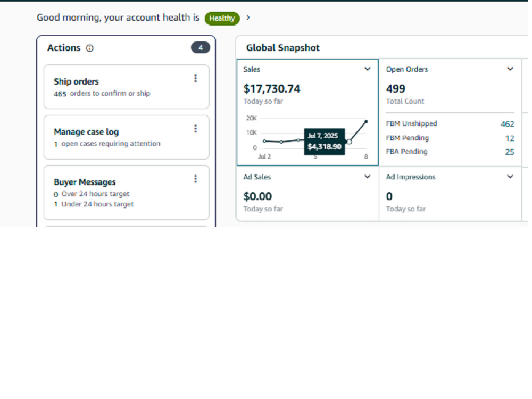Click Under 24 hours target line
Screen dimensions: 532x399
click(x=94, y=204)
